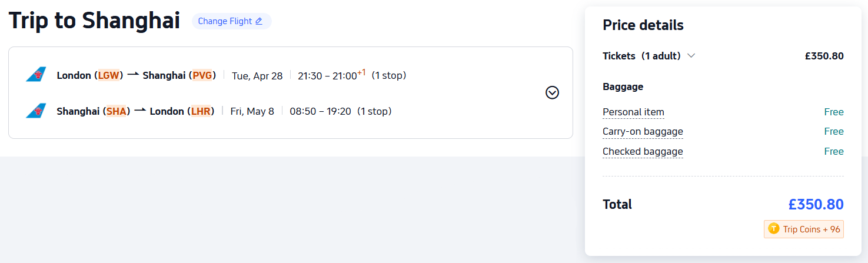This screenshot has height=263, width=868.
Task: Click the arrow between London (LGW) and Shanghai (PVG)
Action: point(133,75)
